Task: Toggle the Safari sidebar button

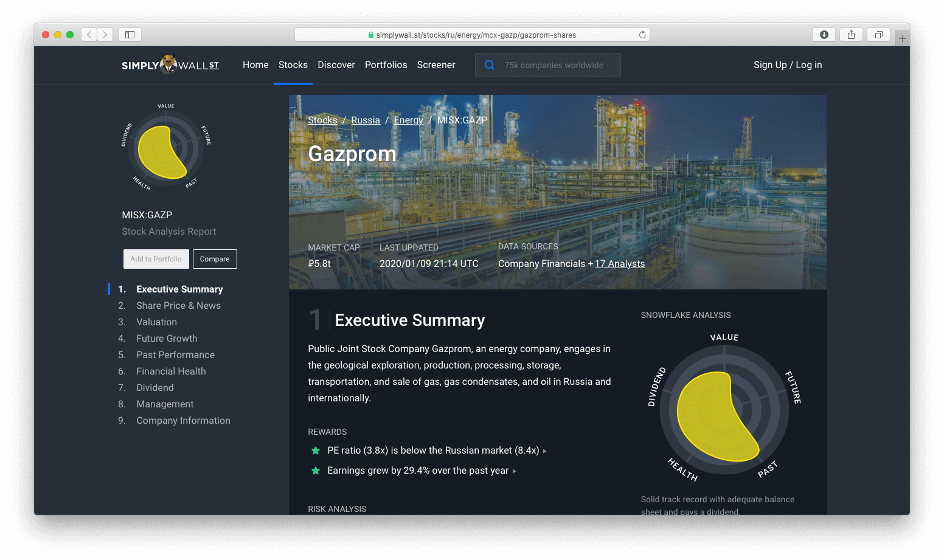Action: (130, 35)
